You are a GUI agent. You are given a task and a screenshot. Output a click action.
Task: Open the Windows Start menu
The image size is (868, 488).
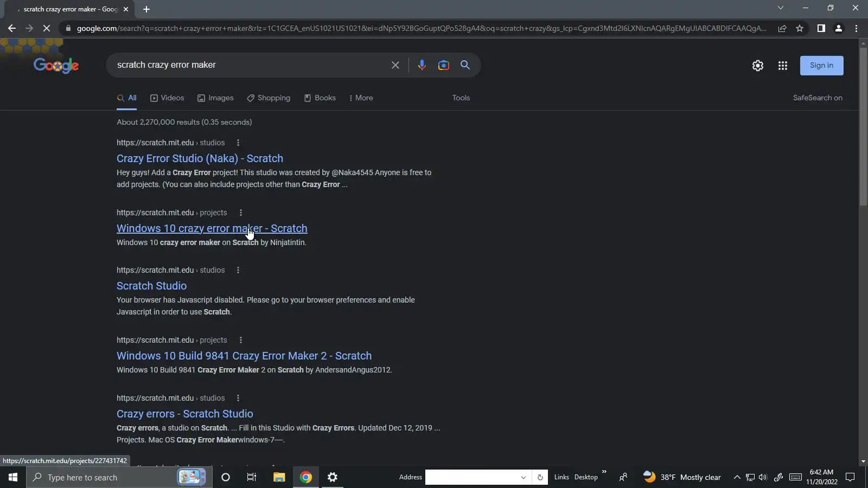[x=13, y=477]
